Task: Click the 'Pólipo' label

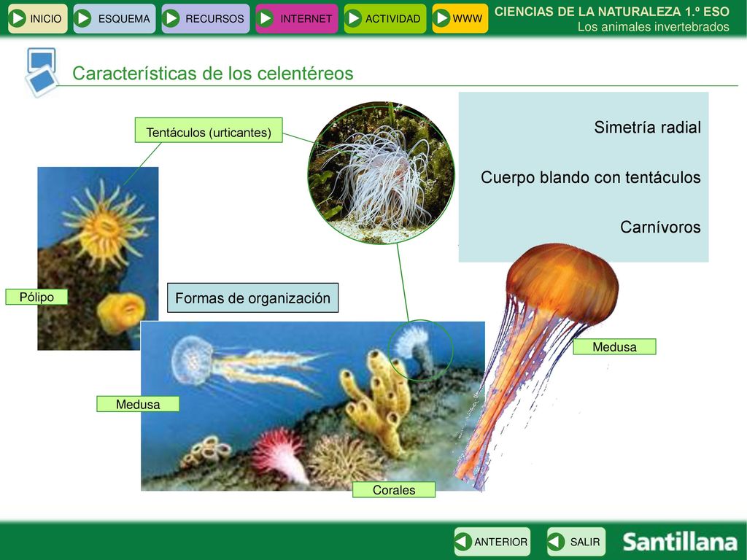Action: point(36,297)
